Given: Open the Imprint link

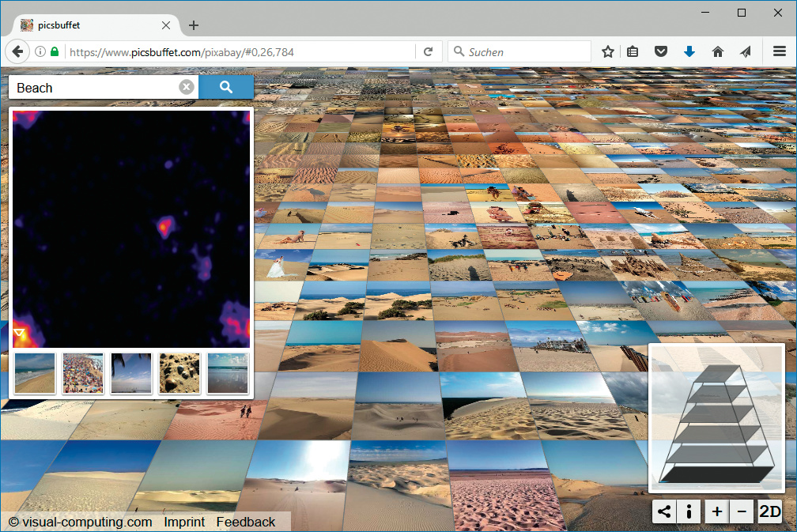Looking at the screenshot, I should point(184,522).
